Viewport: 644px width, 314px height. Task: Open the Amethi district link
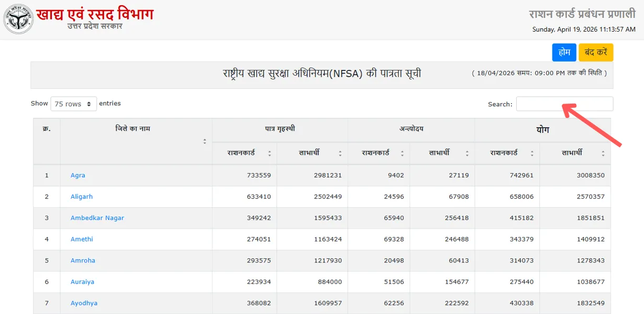pyautogui.click(x=81, y=239)
